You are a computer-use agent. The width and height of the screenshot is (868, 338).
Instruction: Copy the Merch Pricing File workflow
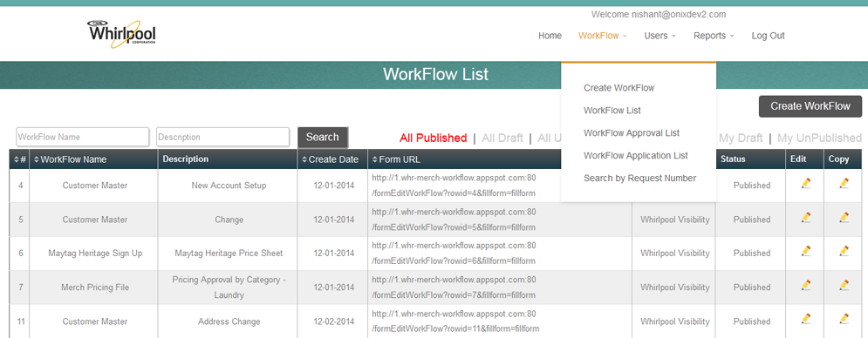click(x=844, y=285)
